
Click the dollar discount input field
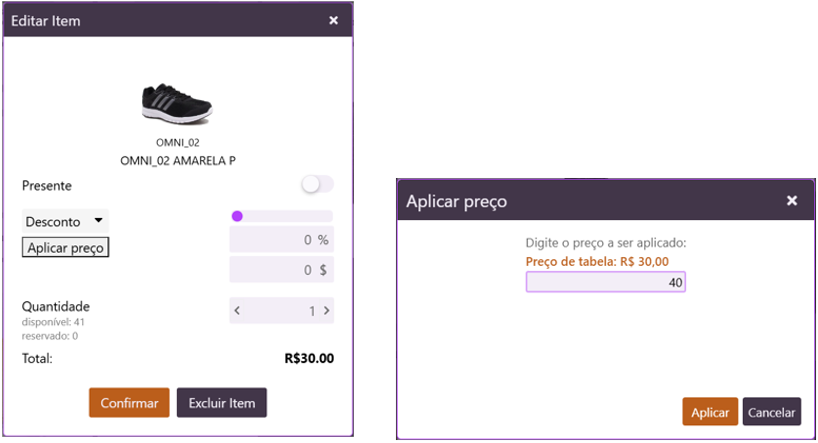[x=281, y=270]
